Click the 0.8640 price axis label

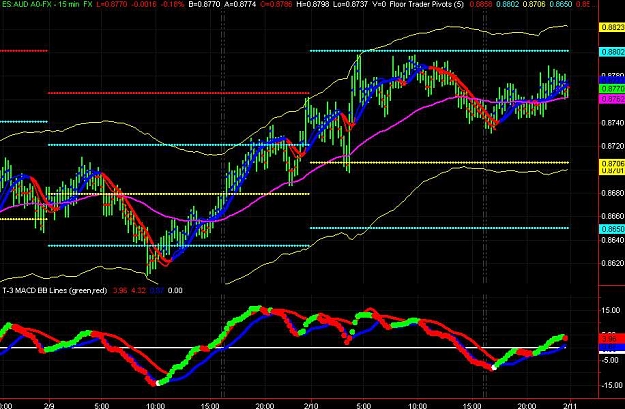coord(613,240)
